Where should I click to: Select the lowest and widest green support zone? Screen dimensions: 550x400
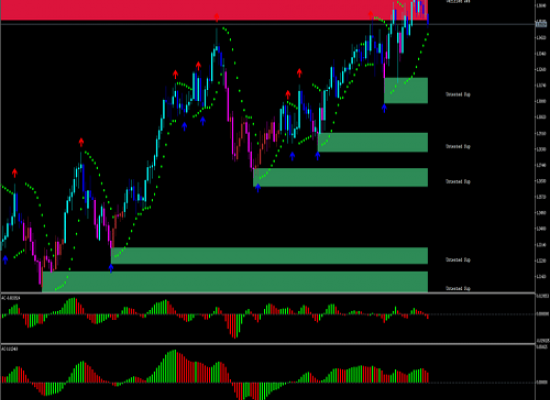235,281
